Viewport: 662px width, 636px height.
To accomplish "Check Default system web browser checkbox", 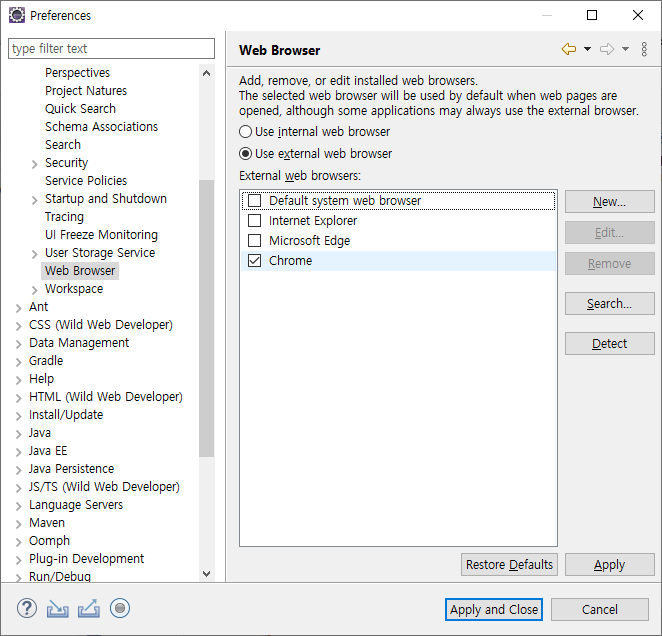I will pyautogui.click(x=255, y=201).
